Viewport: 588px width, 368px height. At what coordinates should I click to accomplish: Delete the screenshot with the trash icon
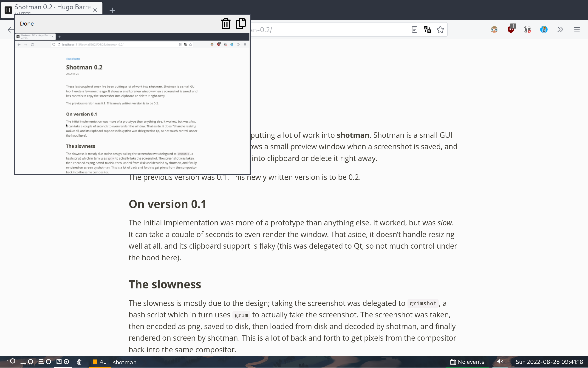226,23
